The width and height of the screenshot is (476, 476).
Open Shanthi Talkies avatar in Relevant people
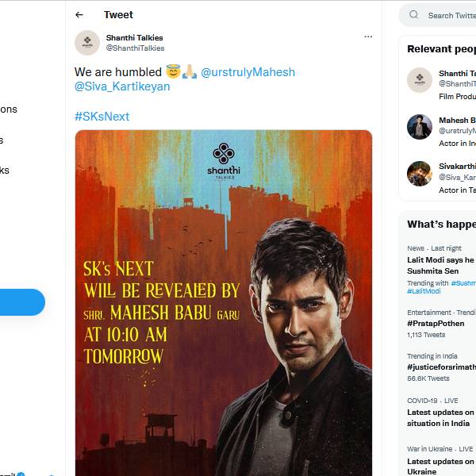[x=420, y=79]
